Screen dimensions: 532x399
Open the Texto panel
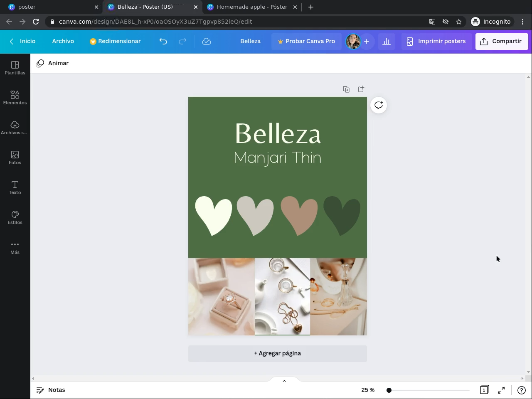click(15, 187)
